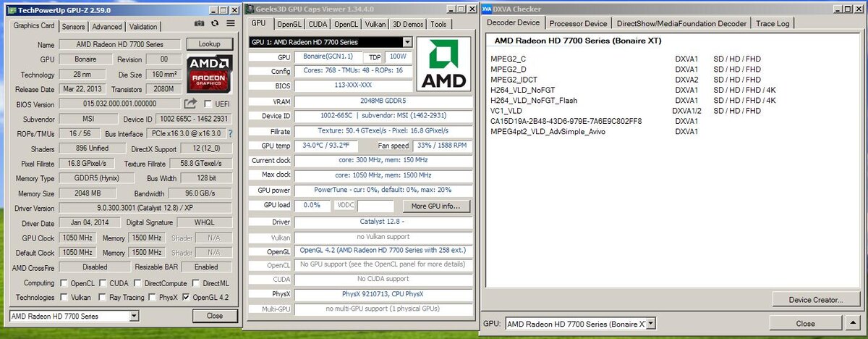Open the OpenGL tab in GPU Caps Viewer
Screen dimensions: 868x339
(x=288, y=24)
